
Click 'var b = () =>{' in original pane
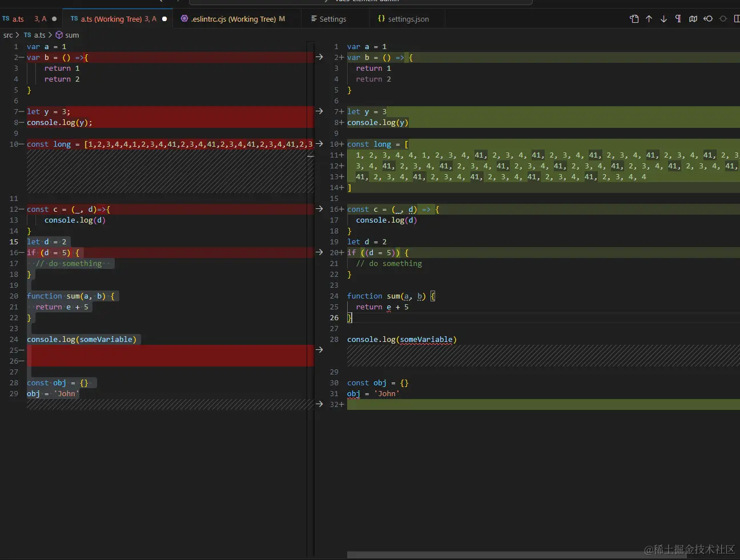[57, 57]
